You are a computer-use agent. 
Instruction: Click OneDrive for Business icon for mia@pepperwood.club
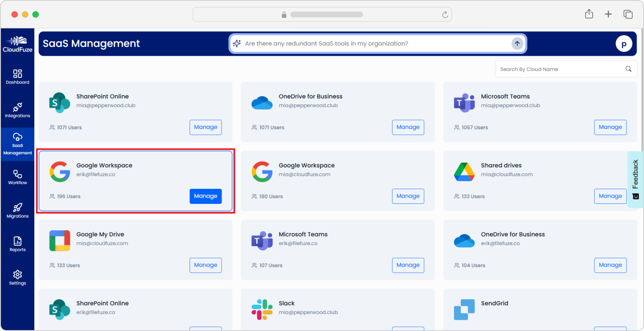coord(262,103)
